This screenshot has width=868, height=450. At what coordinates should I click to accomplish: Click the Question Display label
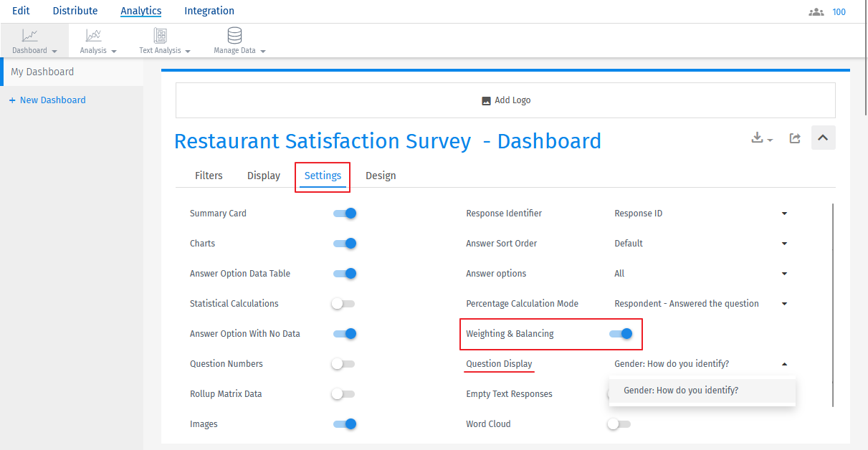click(499, 364)
